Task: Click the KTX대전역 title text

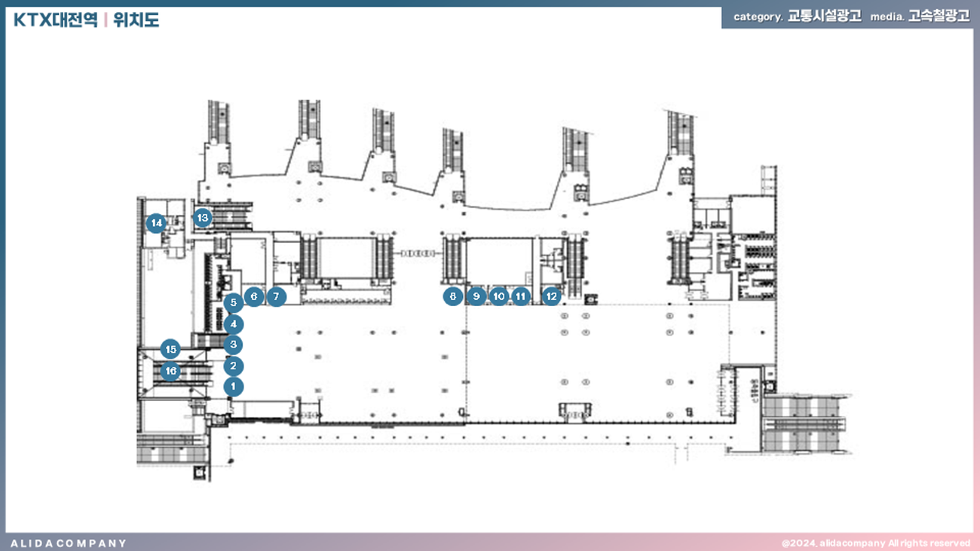Action: tap(56, 20)
